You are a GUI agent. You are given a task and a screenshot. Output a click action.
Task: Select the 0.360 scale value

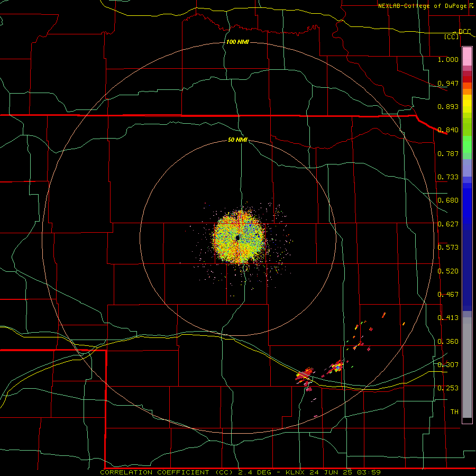[448, 342]
